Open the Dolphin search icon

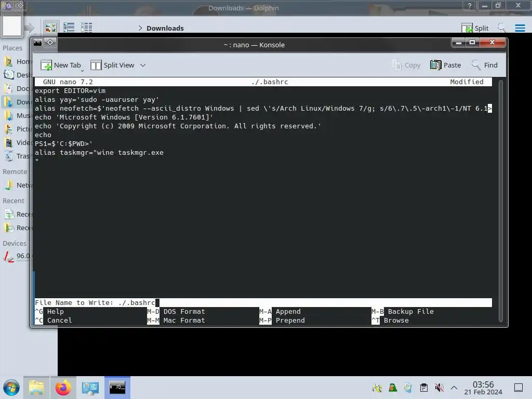click(x=502, y=28)
